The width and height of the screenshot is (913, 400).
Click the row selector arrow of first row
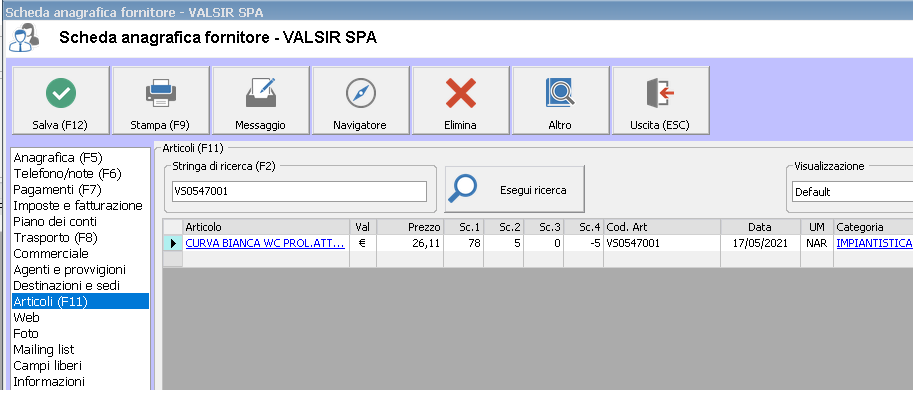173,243
